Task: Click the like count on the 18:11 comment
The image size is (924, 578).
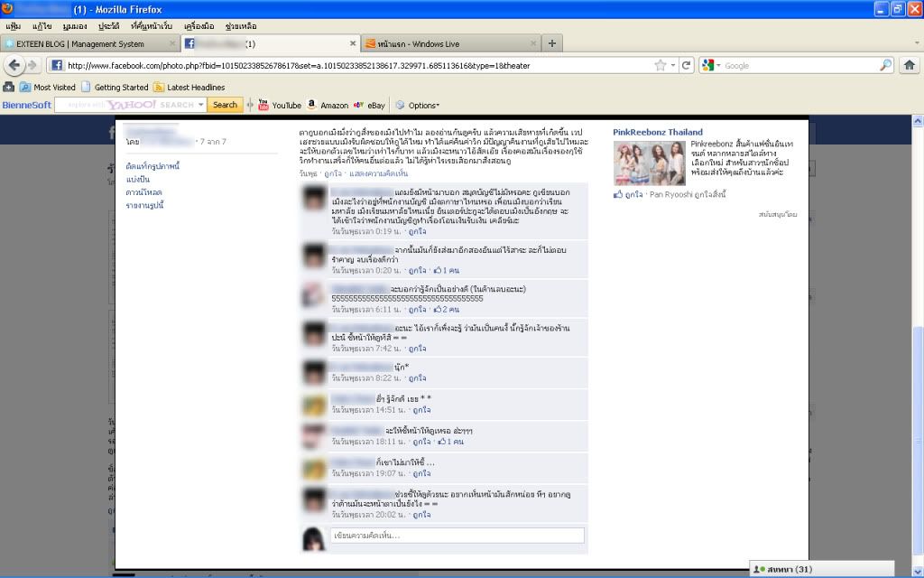Action: 451,441
